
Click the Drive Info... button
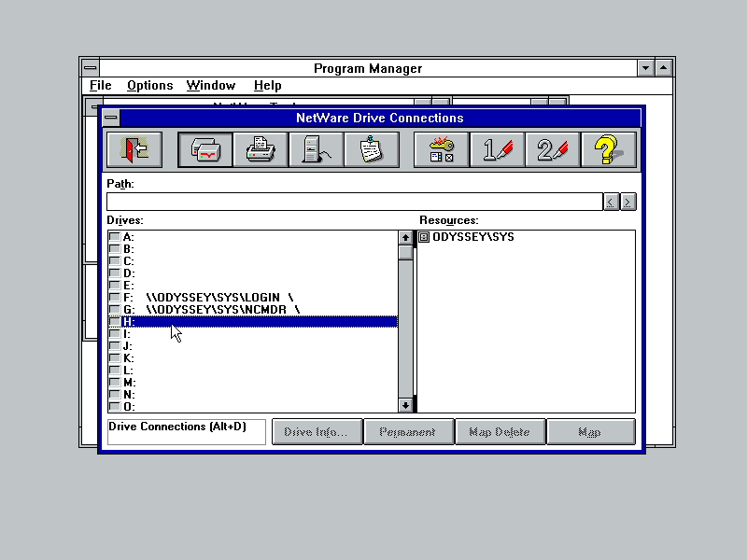tap(317, 432)
